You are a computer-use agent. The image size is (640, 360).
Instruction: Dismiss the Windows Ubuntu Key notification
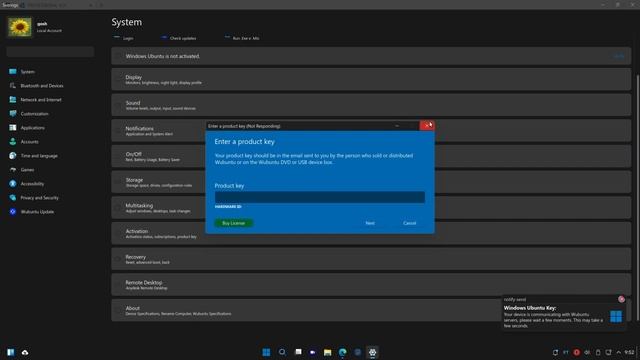pos(621,299)
